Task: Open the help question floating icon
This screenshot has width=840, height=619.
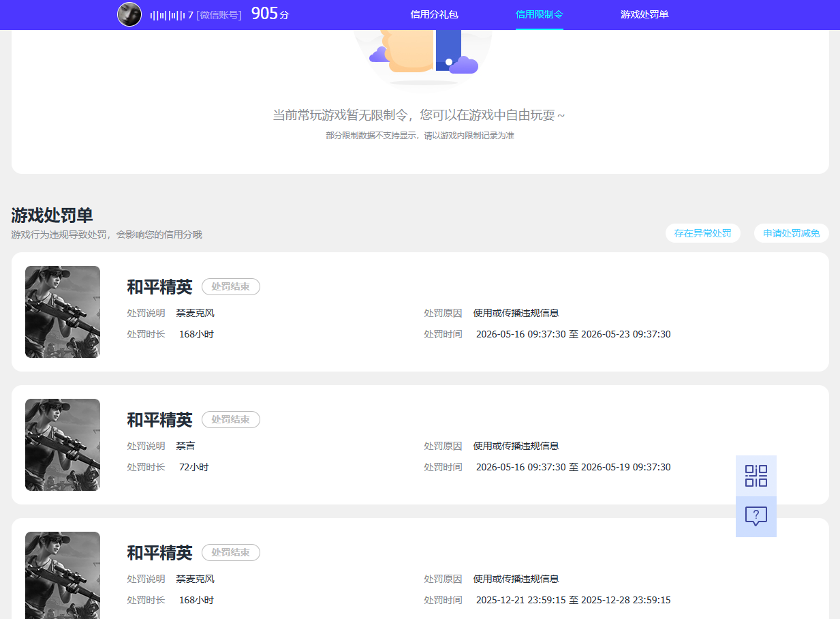Action: tap(756, 517)
